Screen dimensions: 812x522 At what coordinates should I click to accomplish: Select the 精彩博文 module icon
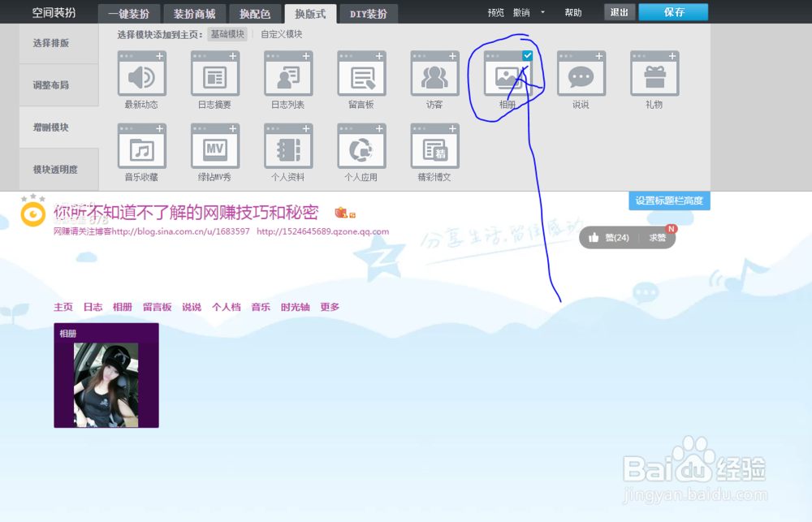tap(434, 148)
